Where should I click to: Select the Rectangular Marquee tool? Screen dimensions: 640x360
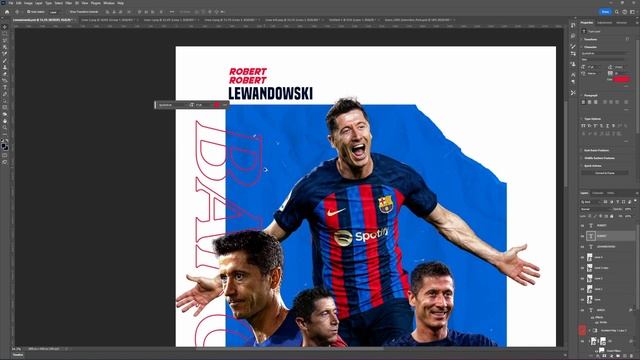(x=4, y=34)
